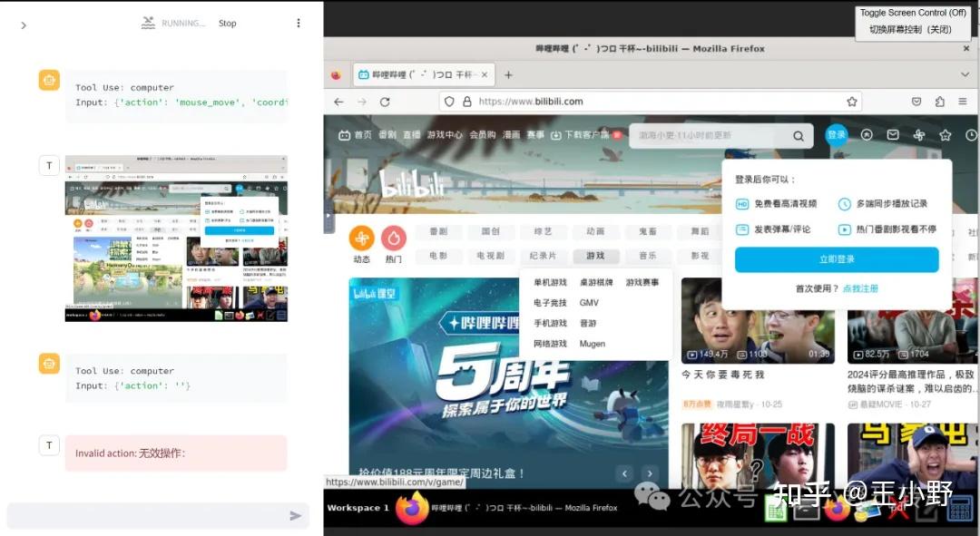
Task: Open 赛事 in top navigation
Action: [x=535, y=135]
